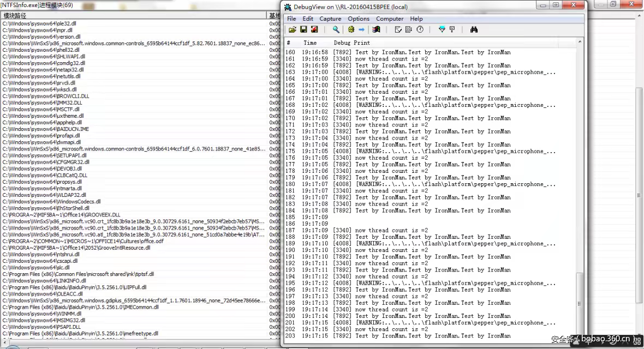The image size is (644, 349).
Task: Open the Computer menu
Action: 390,19
